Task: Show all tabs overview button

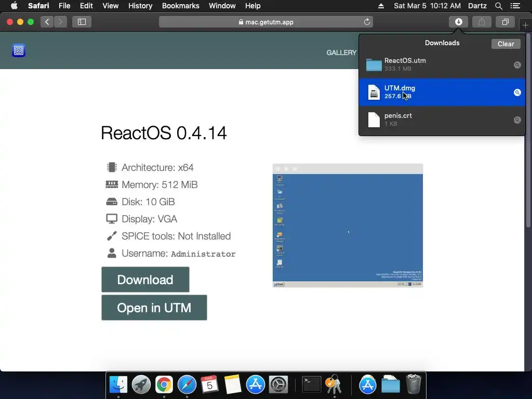Action: click(505, 22)
